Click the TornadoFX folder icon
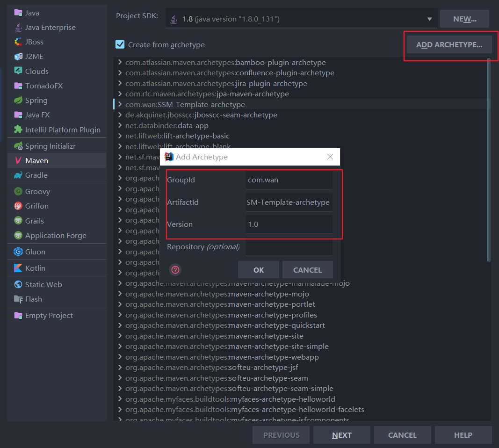The height and width of the screenshot is (448, 499). [x=18, y=86]
